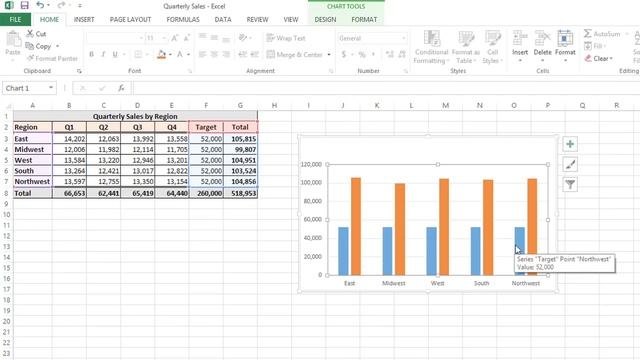Click the Target header cell

pos(206,127)
